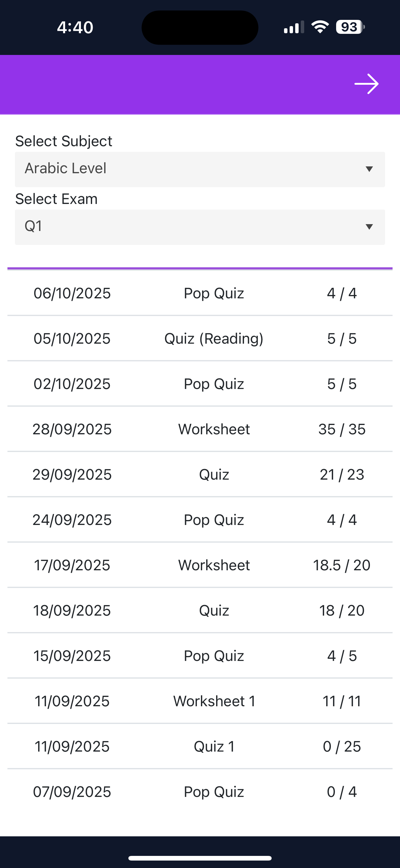Select the 18/09/2025 Quiz row
This screenshot has width=400, height=868.
tap(200, 611)
